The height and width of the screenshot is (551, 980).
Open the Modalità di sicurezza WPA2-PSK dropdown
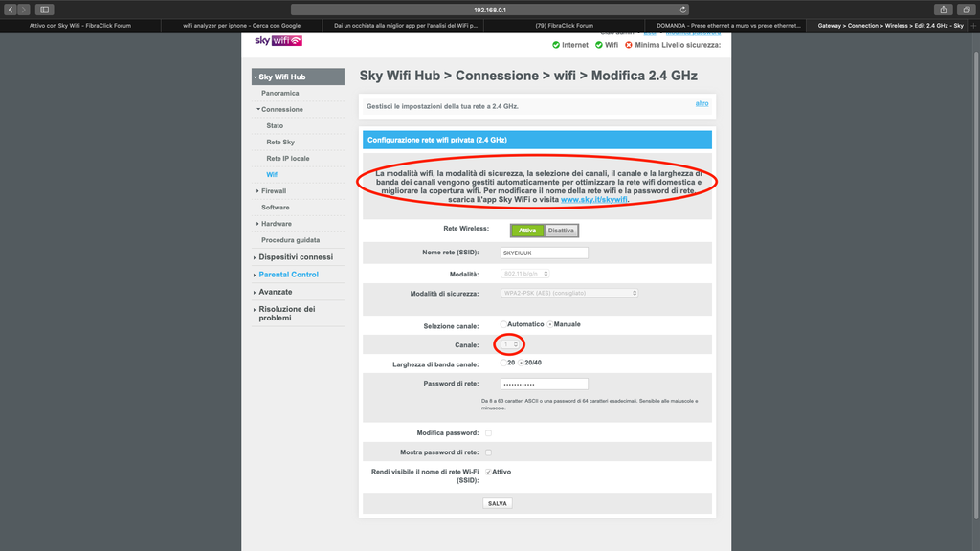[x=568, y=293]
